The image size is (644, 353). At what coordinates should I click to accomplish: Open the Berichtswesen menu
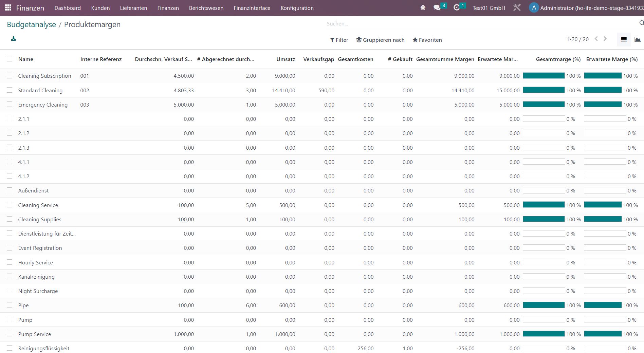tap(206, 8)
